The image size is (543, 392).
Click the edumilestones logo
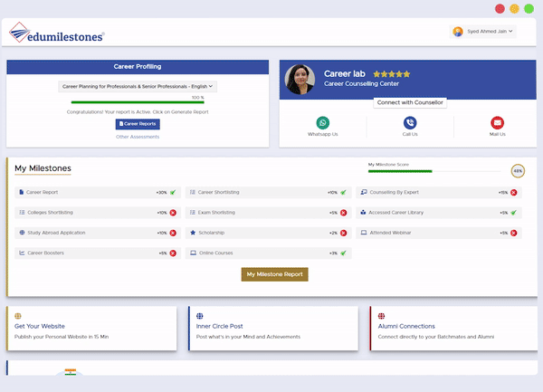coord(56,33)
